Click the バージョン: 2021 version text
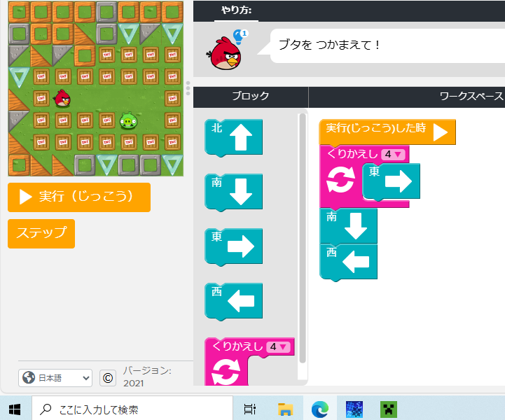This screenshot has width=505, height=420. [147, 377]
